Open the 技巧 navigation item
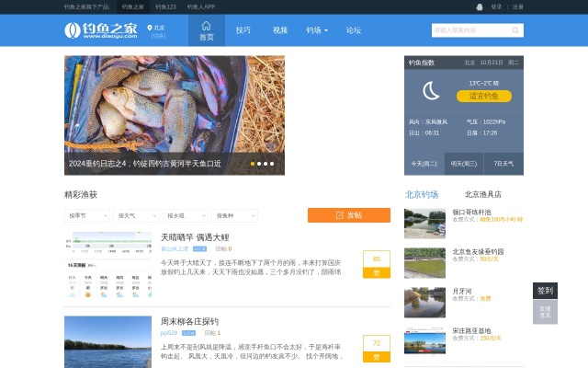This screenshot has height=368, width=588. coord(243,30)
